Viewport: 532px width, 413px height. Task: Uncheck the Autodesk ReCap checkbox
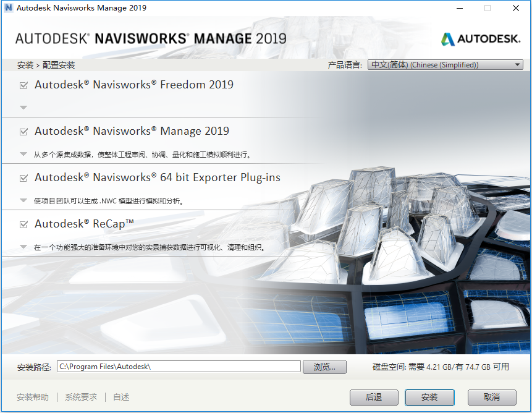pyautogui.click(x=23, y=224)
